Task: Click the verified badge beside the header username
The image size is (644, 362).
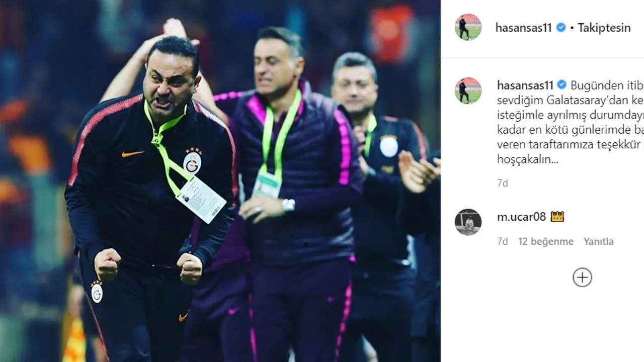Action: coord(561,28)
